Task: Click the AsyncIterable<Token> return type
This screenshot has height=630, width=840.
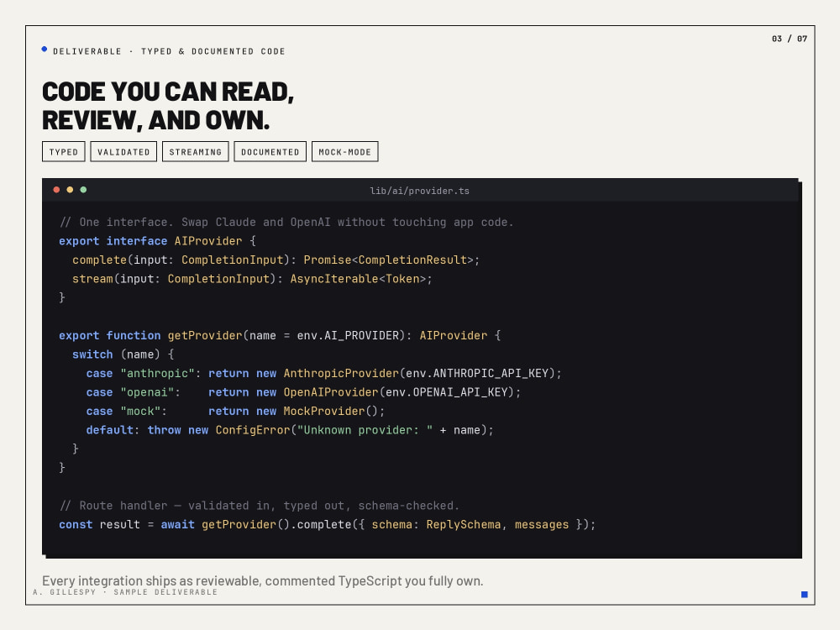Action: coord(358,279)
